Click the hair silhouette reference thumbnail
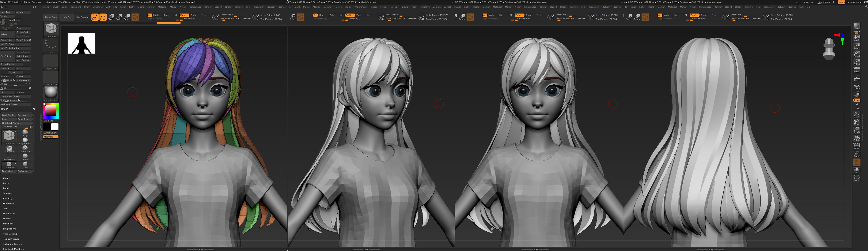 pos(82,43)
